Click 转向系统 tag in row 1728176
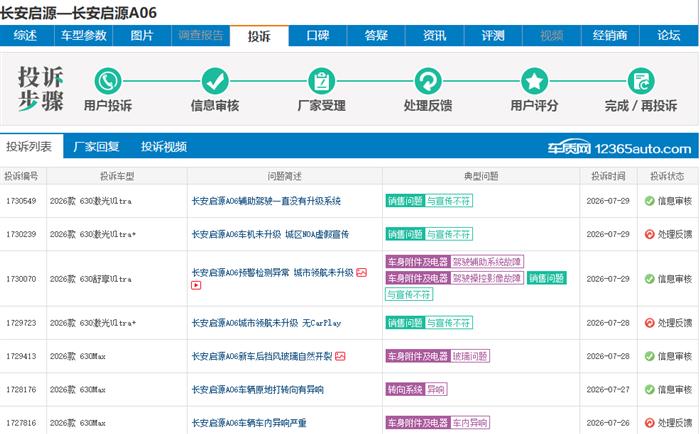700x434 pixels. pyautogui.click(x=405, y=389)
